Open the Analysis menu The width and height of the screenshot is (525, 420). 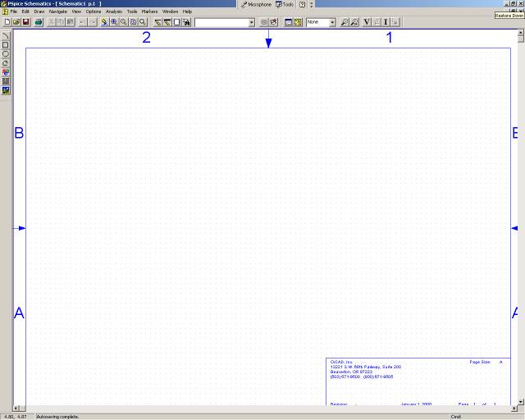[x=114, y=11]
